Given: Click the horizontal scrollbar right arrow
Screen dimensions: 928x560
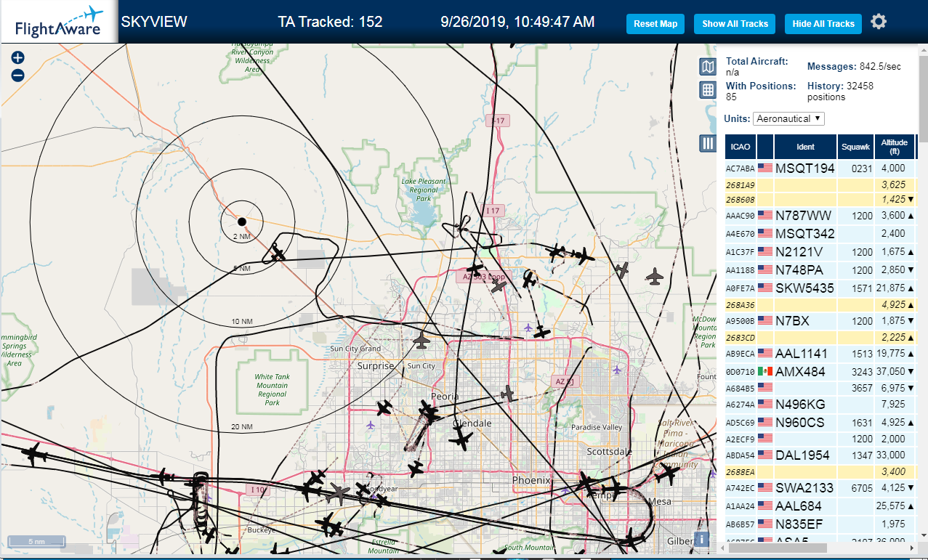Looking at the screenshot, I should pyautogui.click(x=912, y=548).
